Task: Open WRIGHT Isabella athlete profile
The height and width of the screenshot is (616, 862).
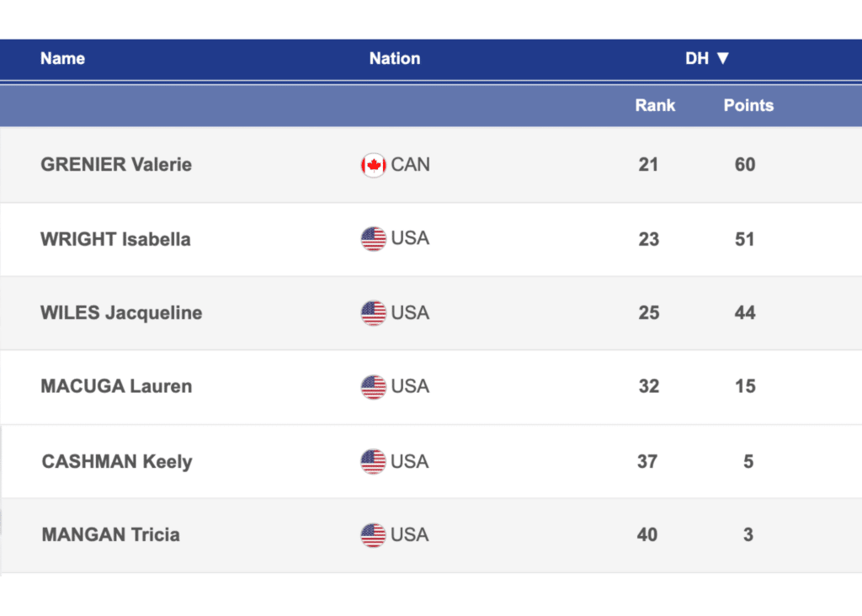Action: (x=115, y=239)
